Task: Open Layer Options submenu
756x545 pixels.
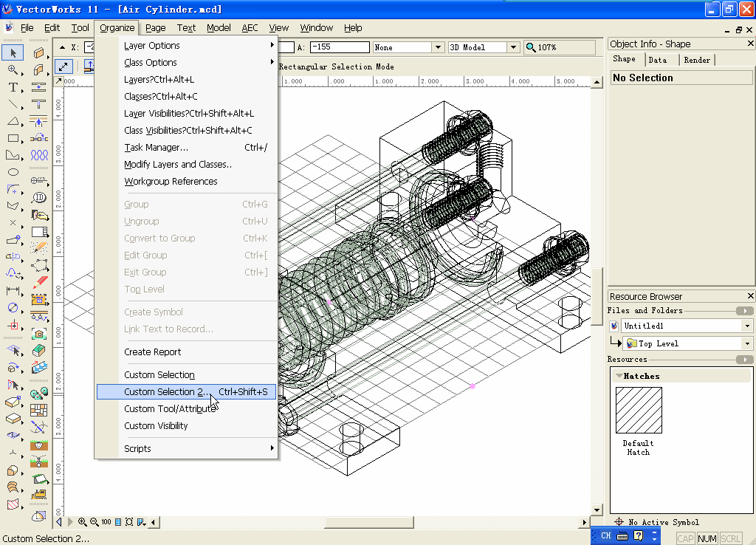Action: tap(186, 45)
